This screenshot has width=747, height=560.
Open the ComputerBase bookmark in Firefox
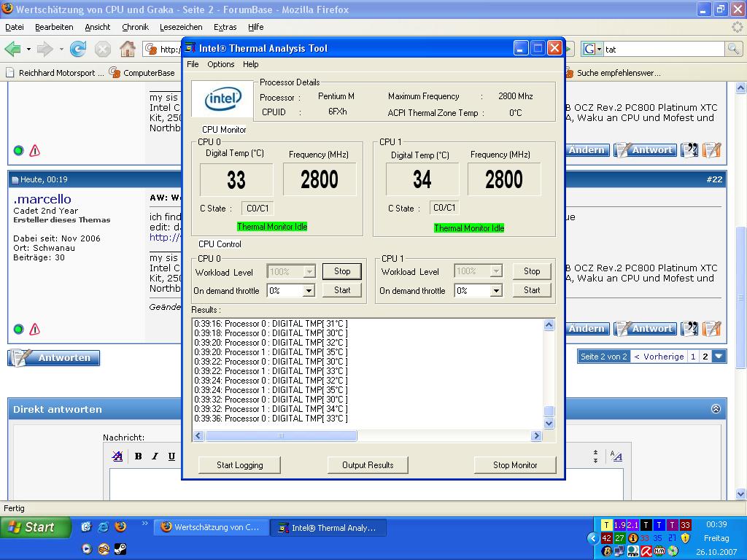[142, 73]
